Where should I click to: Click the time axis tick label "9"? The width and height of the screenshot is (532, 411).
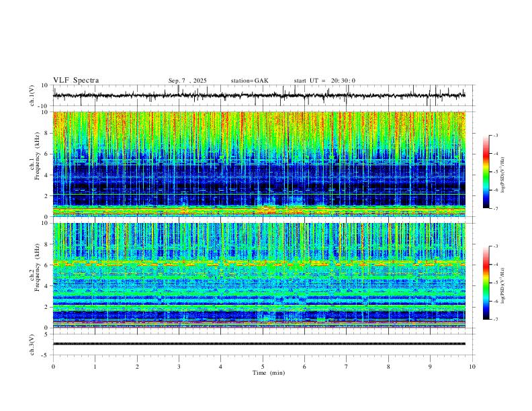point(430,367)
